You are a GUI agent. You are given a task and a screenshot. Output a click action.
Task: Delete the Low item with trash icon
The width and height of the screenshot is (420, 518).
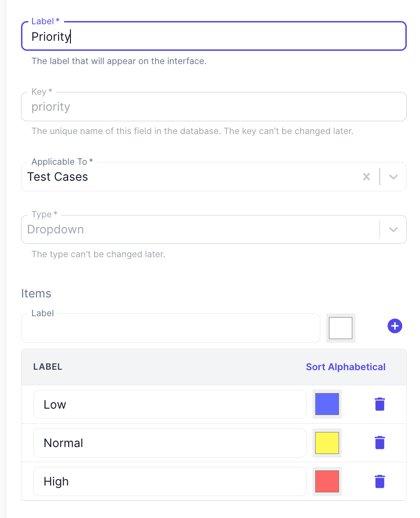click(x=380, y=404)
